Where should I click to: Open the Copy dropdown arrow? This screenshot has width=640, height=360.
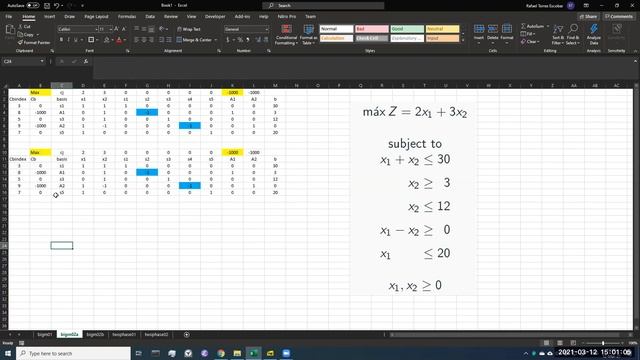[38, 35]
